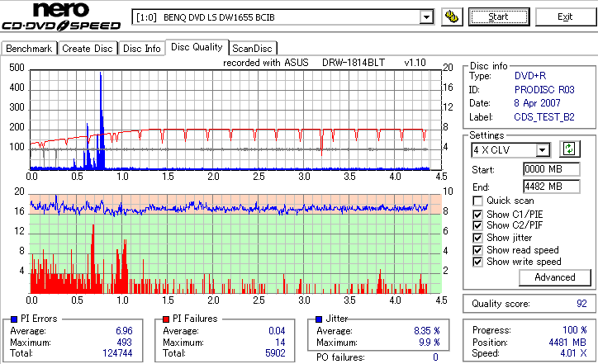The width and height of the screenshot is (598, 364).
Task: Toggle Show C2/PIF checkbox
Action: tap(477, 225)
